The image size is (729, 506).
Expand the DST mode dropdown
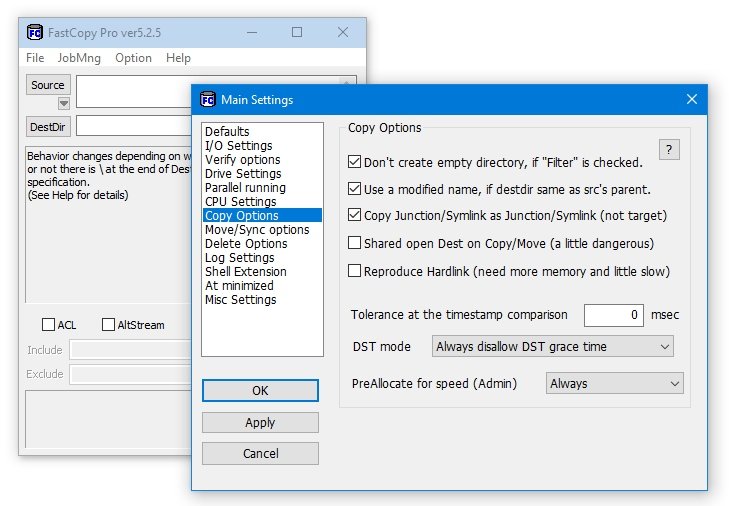coord(553,347)
